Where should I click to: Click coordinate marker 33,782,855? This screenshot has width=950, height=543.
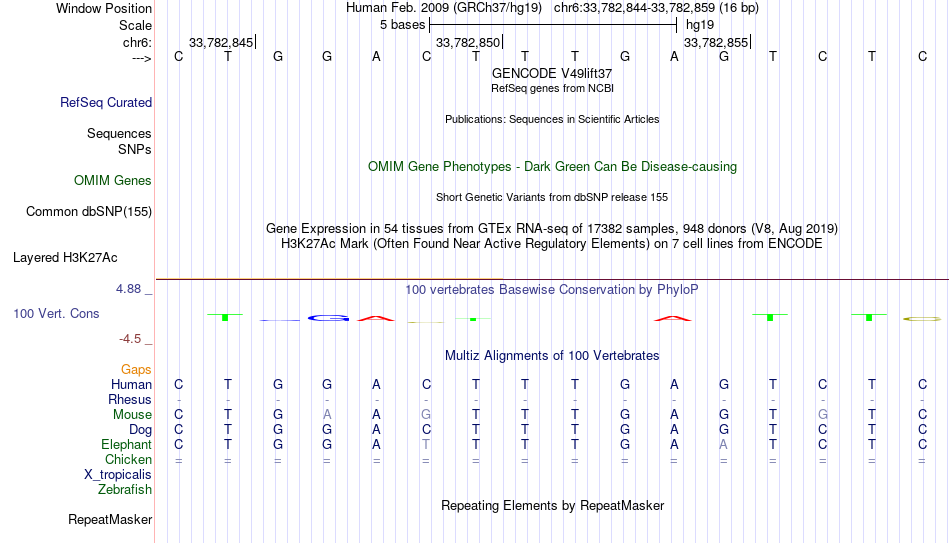click(716, 42)
